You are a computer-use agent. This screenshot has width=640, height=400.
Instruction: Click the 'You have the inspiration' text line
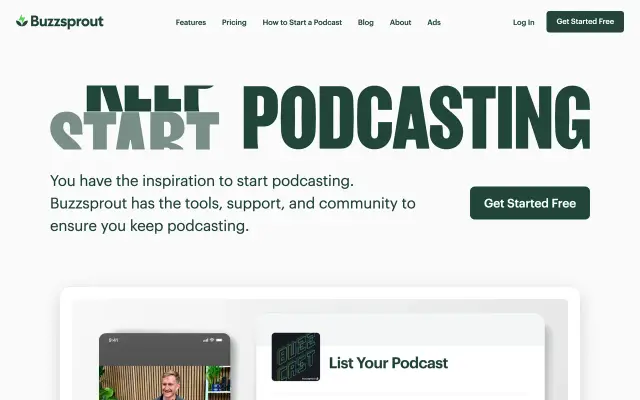[x=202, y=181]
